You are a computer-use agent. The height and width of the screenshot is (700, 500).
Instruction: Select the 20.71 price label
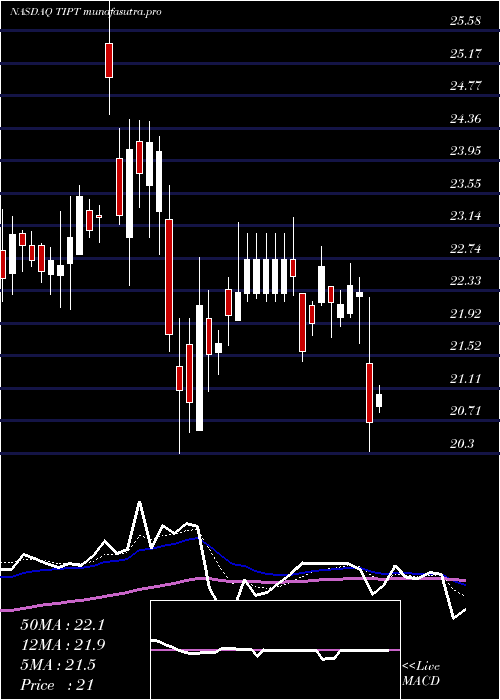(466, 411)
